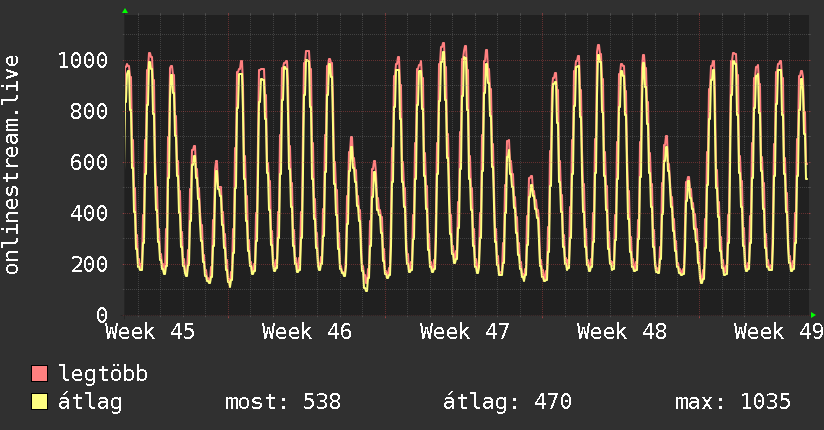This screenshot has height=430, width=824.
Task: Select the 'max: 1035' statistic value
Action: click(733, 402)
